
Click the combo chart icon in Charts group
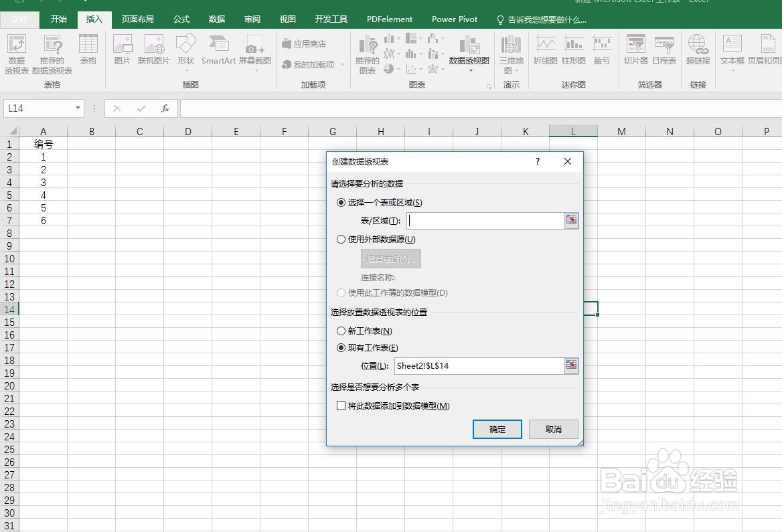433,54
